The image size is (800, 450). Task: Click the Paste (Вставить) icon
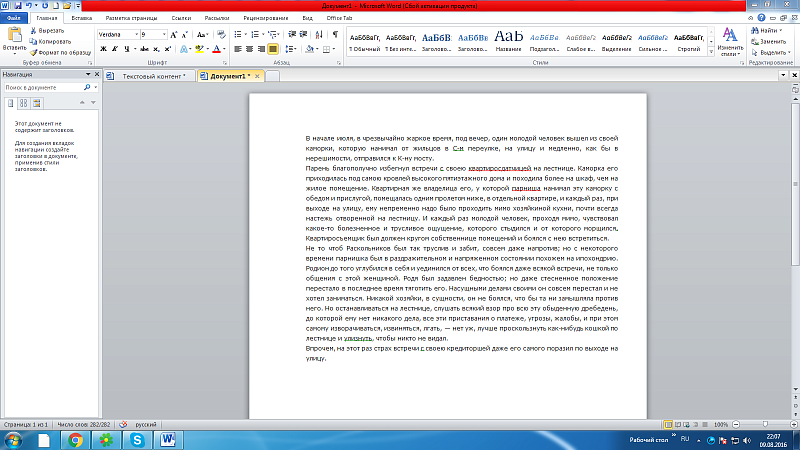(14, 35)
